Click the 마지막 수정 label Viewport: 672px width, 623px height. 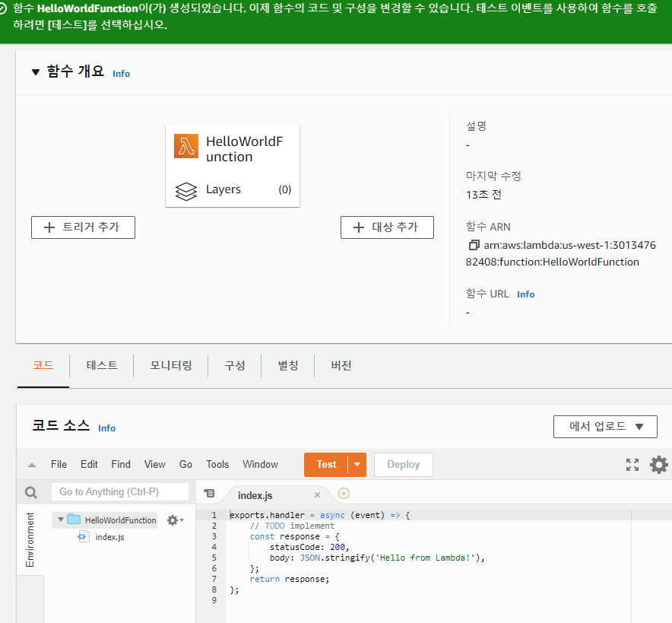pos(493,176)
